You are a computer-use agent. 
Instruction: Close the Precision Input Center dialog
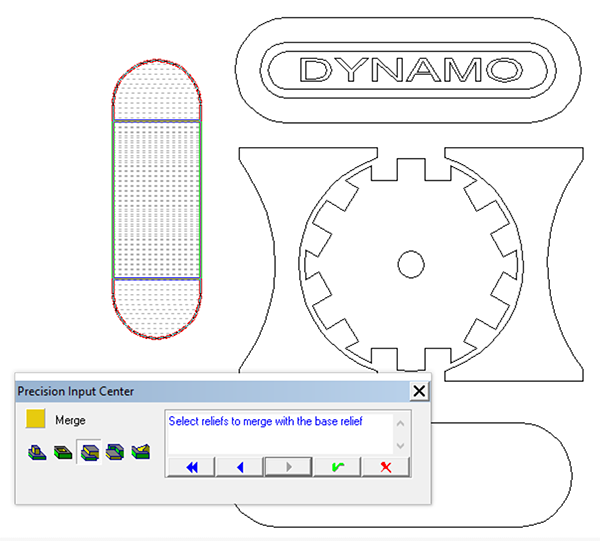[419, 391]
